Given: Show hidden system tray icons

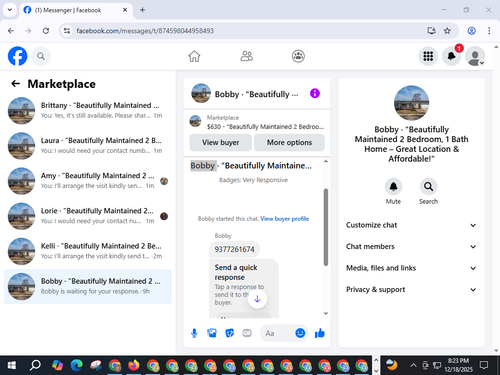Looking at the screenshot, I should [x=413, y=365].
